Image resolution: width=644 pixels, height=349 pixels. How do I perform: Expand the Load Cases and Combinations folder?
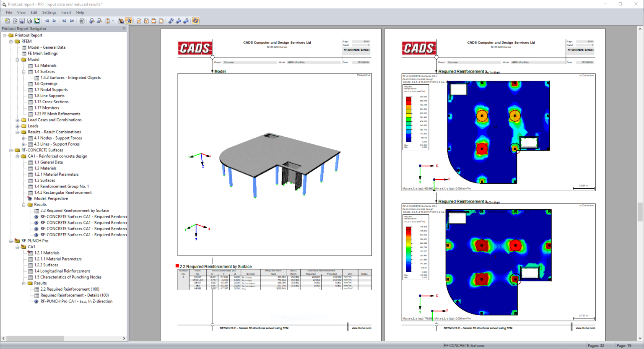[x=17, y=120]
